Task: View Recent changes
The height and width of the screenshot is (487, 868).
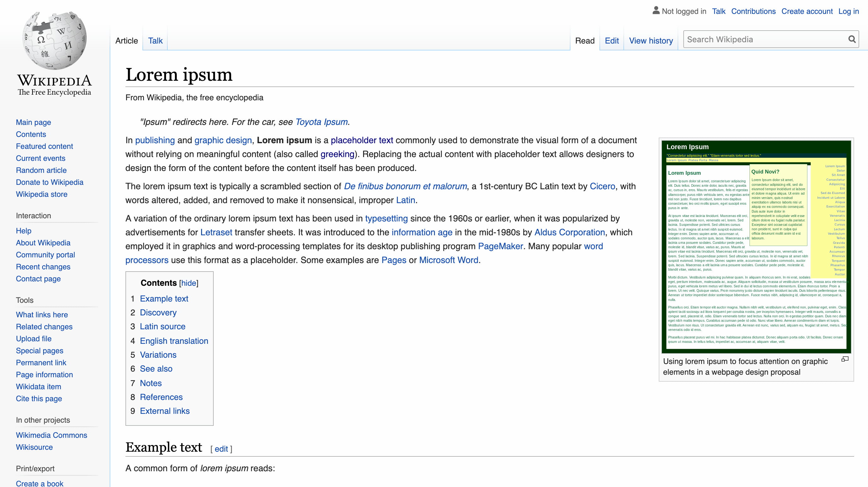Action: coord(43,267)
